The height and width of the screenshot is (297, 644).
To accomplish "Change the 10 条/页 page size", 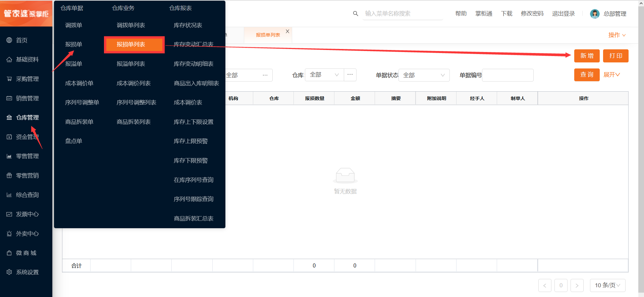I will coord(608,286).
